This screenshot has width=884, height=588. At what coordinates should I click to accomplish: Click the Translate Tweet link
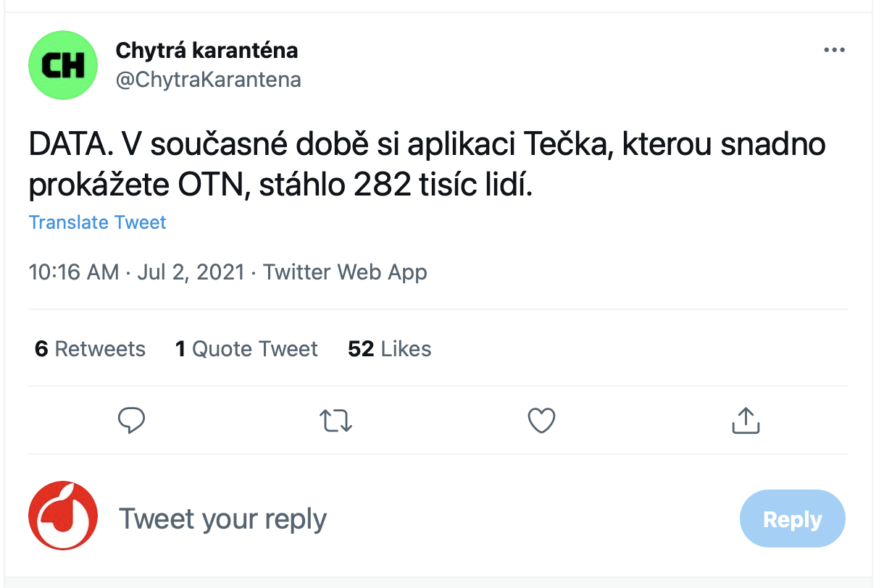98,222
